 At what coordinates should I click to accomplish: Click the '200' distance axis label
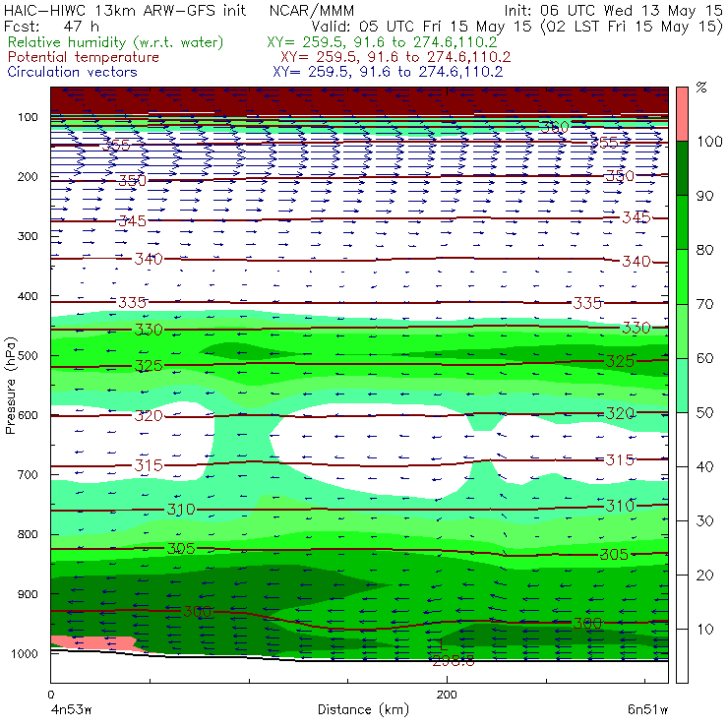tap(447, 695)
